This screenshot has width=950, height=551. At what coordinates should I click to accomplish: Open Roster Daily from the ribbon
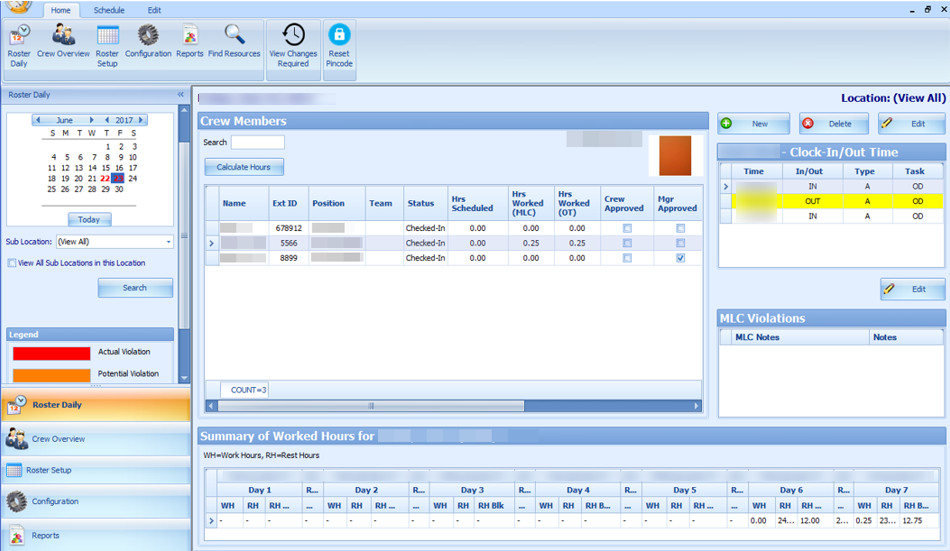[19, 46]
